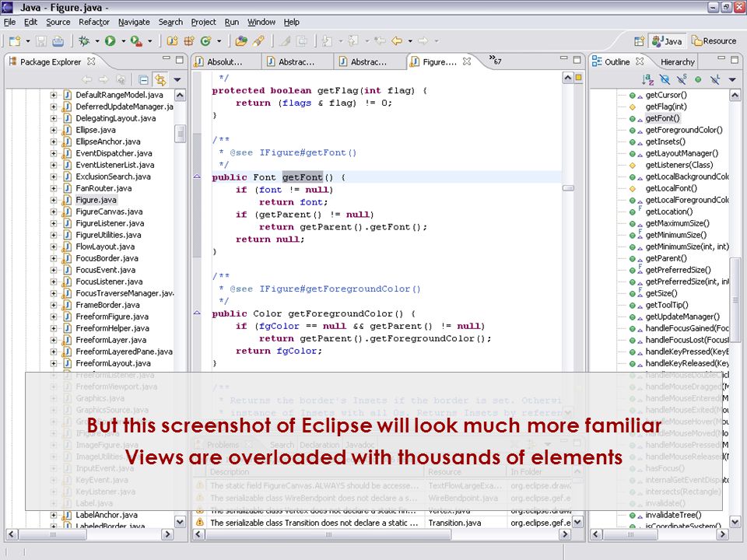Select invalidateTree() in the Outline
This screenshot has height=560, width=747.
point(673,515)
